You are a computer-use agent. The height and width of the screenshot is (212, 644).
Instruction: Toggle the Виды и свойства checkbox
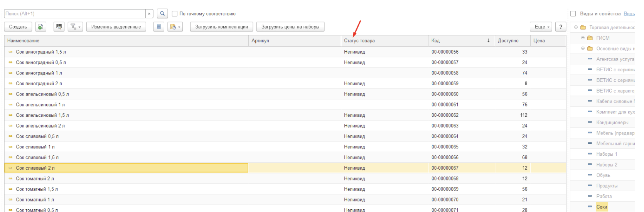point(573,13)
